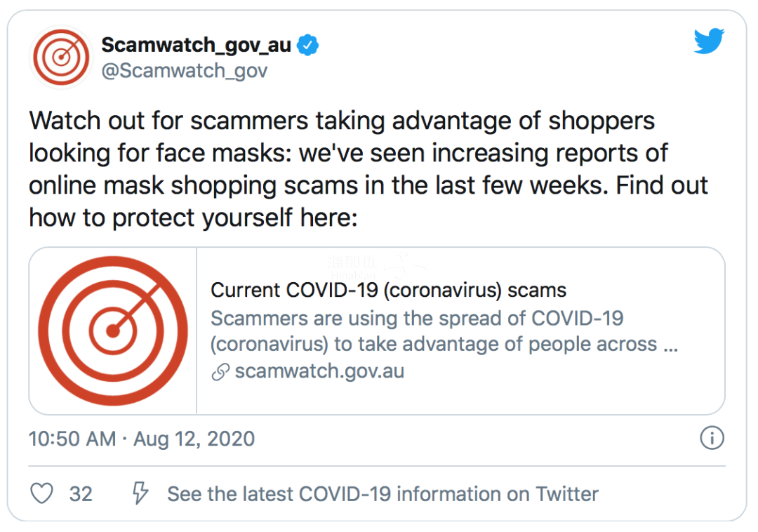This screenshot has height=532, width=758.
Task: Open the @Scamwatch_gov handle
Action: click(x=184, y=71)
